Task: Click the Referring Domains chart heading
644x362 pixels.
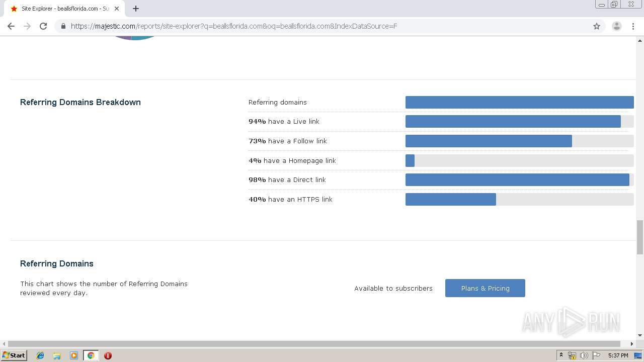Action: 57,263
